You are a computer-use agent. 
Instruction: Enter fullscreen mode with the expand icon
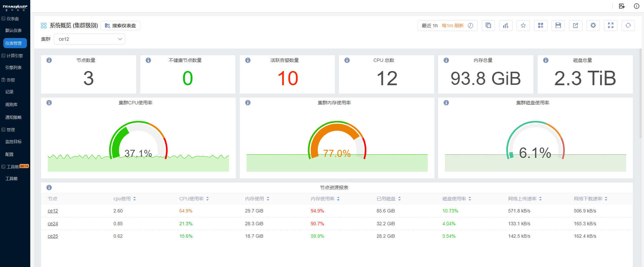[611, 26]
